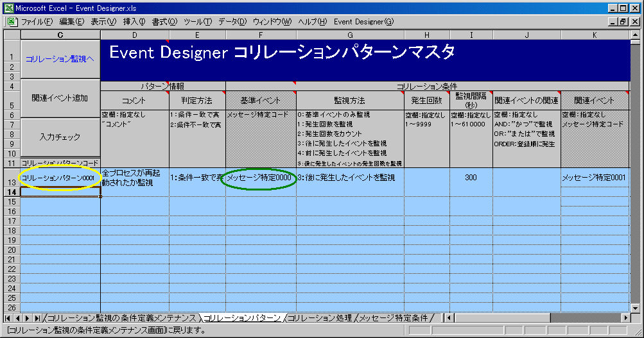
Task: Select cell コリレーションパターン0001
Action: (x=60, y=178)
